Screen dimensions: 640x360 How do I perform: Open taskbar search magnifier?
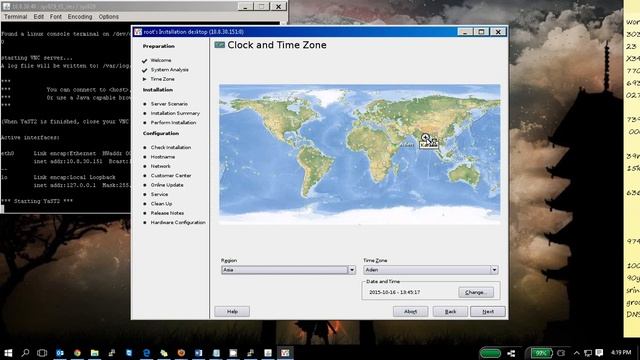[x=25, y=353]
